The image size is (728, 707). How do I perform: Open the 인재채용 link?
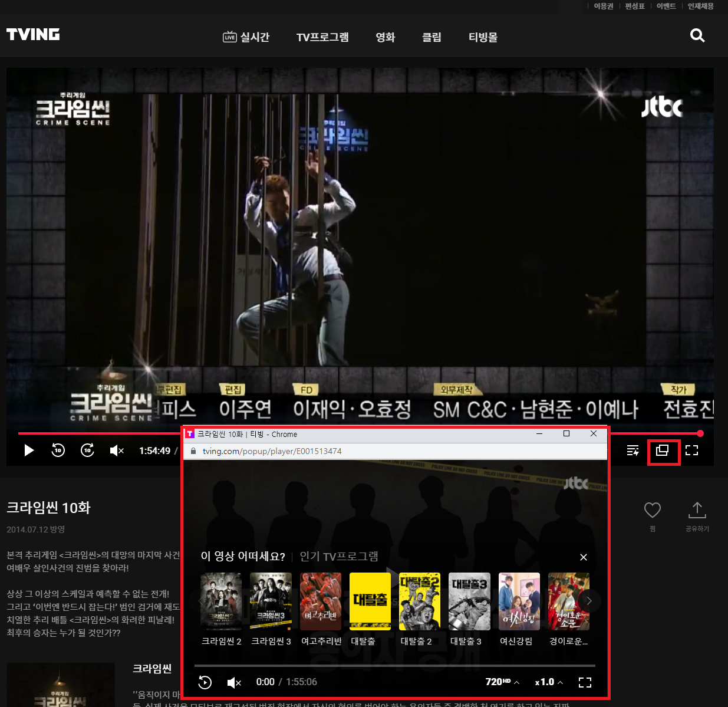tap(700, 6)
